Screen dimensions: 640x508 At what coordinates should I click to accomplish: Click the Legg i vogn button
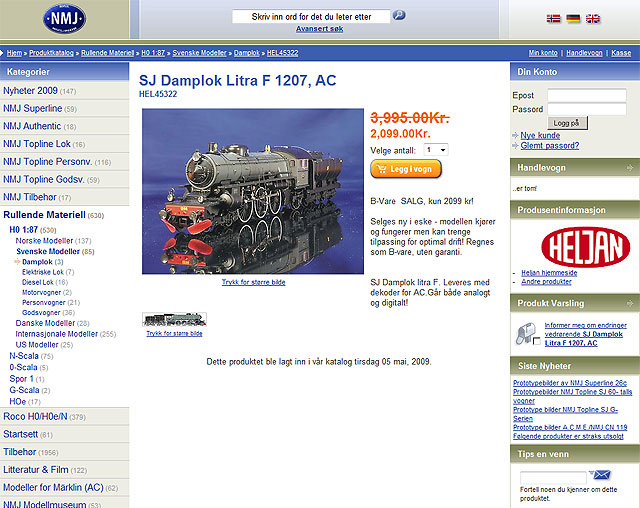406,169
